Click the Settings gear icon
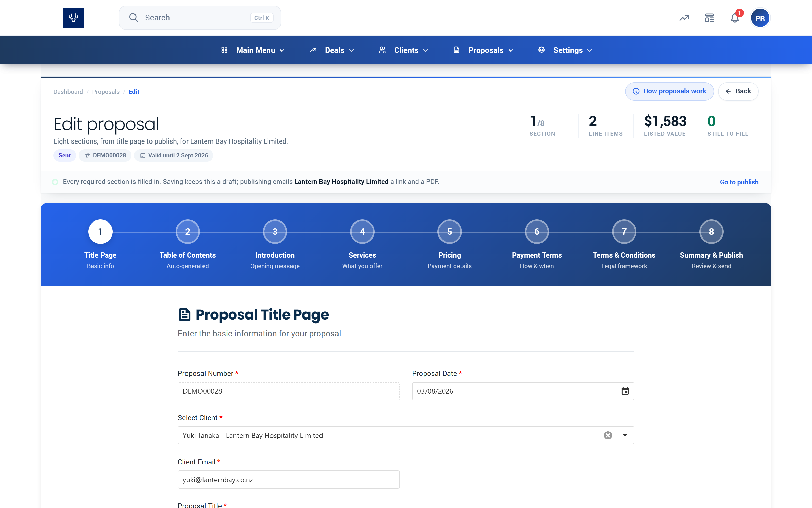This screenshot has width=812, height=508. click(541, 50)
